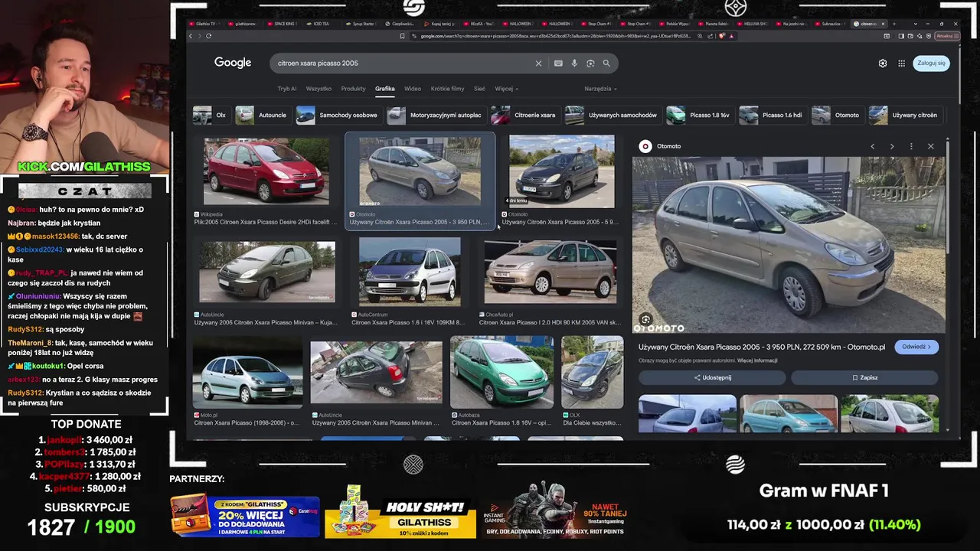The height and width of the screenshot is (551, 980).
Task: Open the preview title Używany Citroën Xsara Picasso 2005
Action: (x=762, y=347)
